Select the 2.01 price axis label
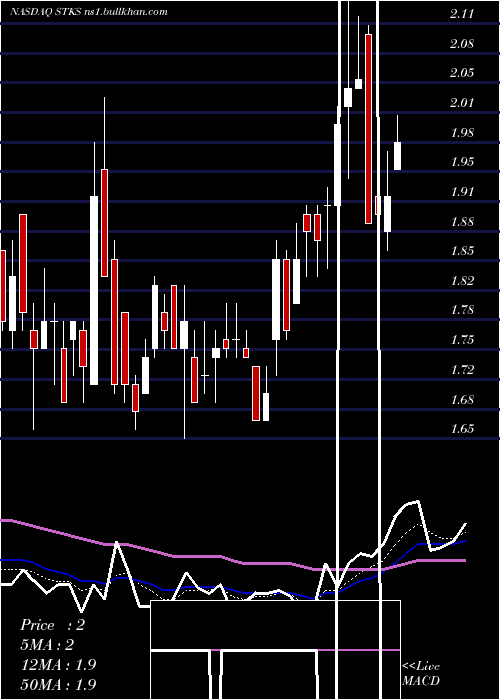Viewport: 500px width, 700px height. coord(462,103)
